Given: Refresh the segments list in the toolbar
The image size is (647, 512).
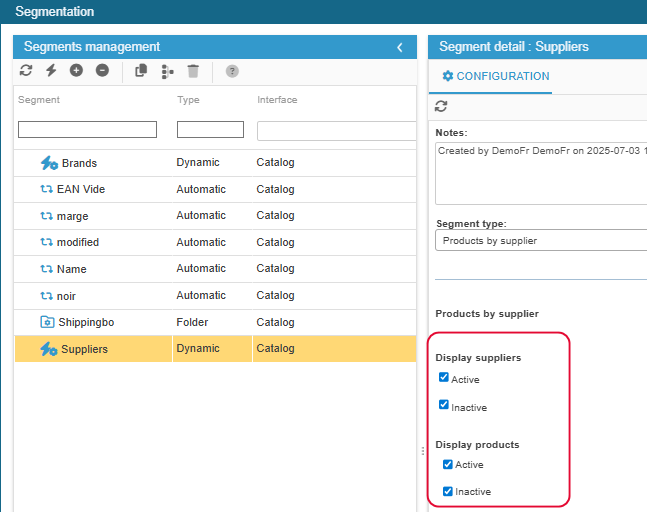Looking at the screenshot, I should coord(26,71).
